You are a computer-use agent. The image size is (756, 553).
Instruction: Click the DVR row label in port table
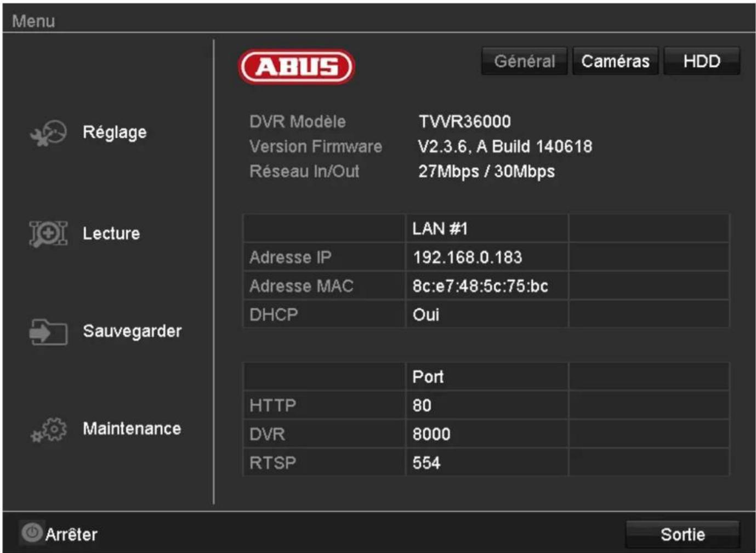[267, 434]
